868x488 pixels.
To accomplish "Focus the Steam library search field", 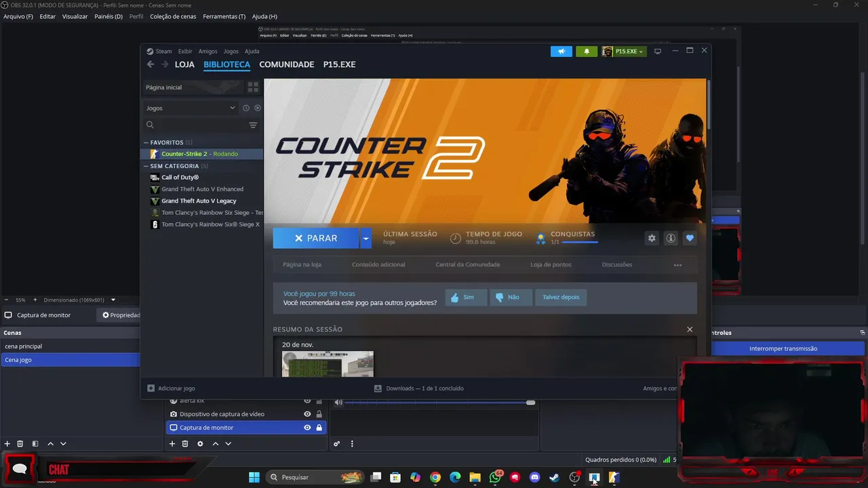I will [197, 125].
